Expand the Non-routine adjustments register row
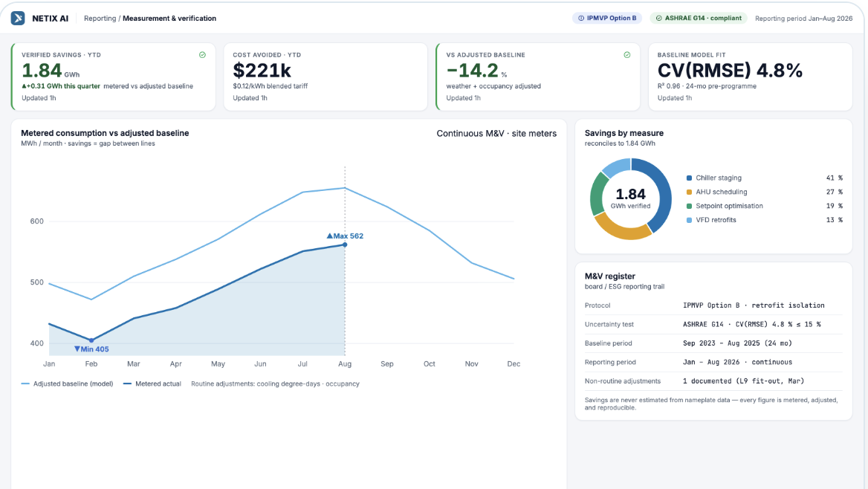This screenshot has height=489, width=868. coord(713,381)
